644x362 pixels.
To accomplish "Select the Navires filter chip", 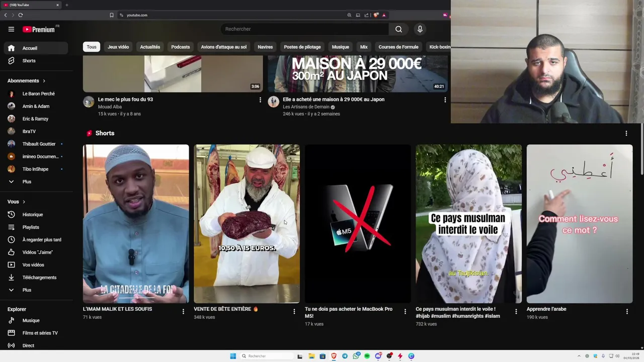I will 265,47.
